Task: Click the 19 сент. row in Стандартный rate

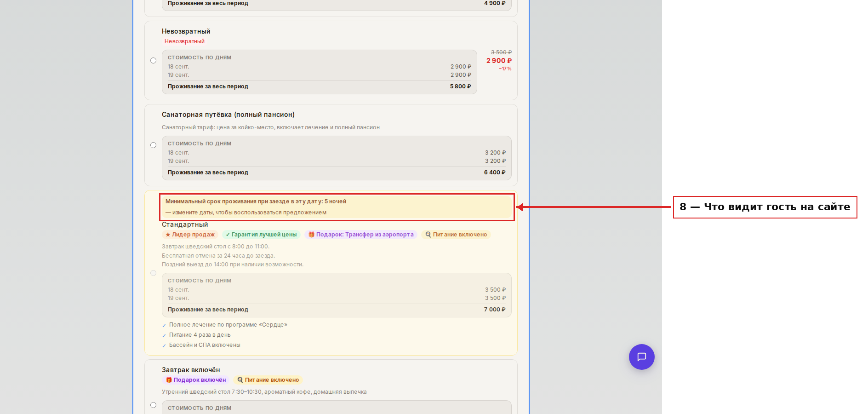Action: [337, 298]
